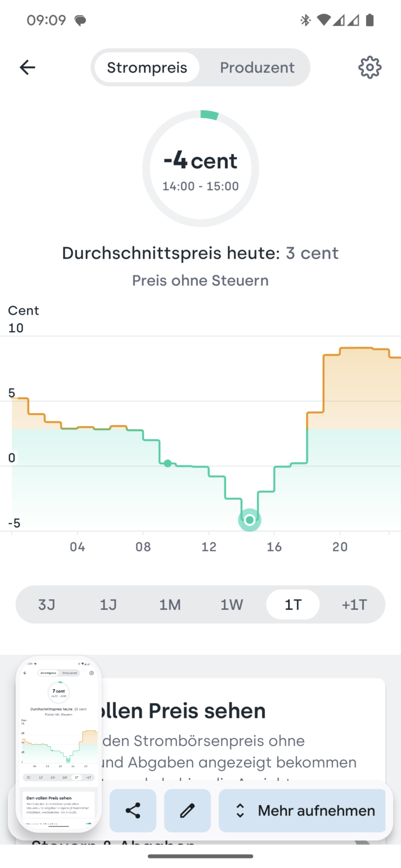This screenshot has height=868, width=401.
Task: Tap the current-time dot on price curve
Action: [168, 463]
